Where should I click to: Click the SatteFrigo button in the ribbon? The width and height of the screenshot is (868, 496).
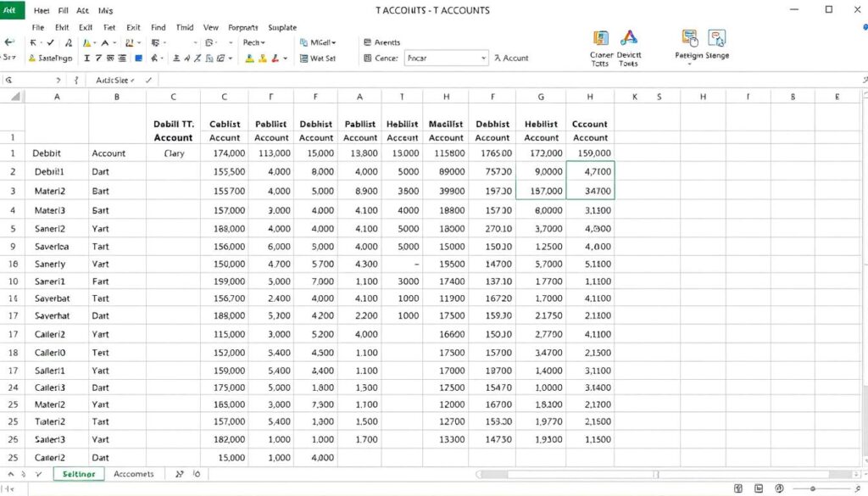tap(50, 59)
